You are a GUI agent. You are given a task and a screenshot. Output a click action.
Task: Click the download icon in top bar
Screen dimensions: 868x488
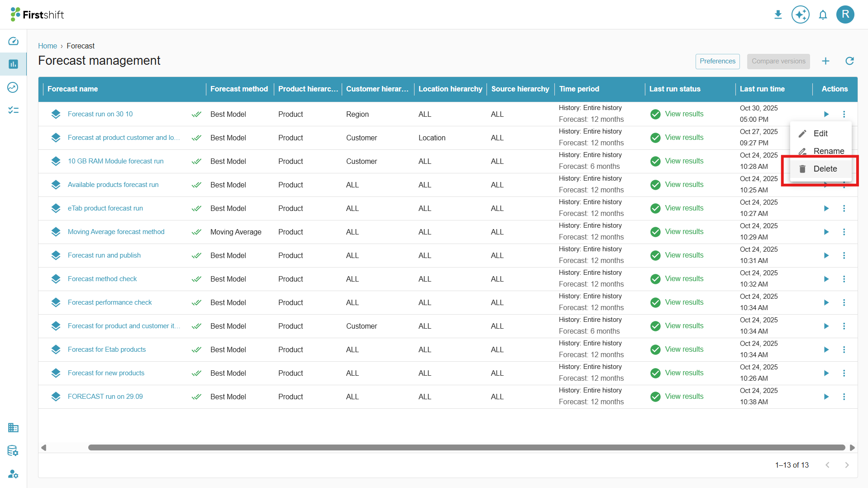[x=778, y=15]
